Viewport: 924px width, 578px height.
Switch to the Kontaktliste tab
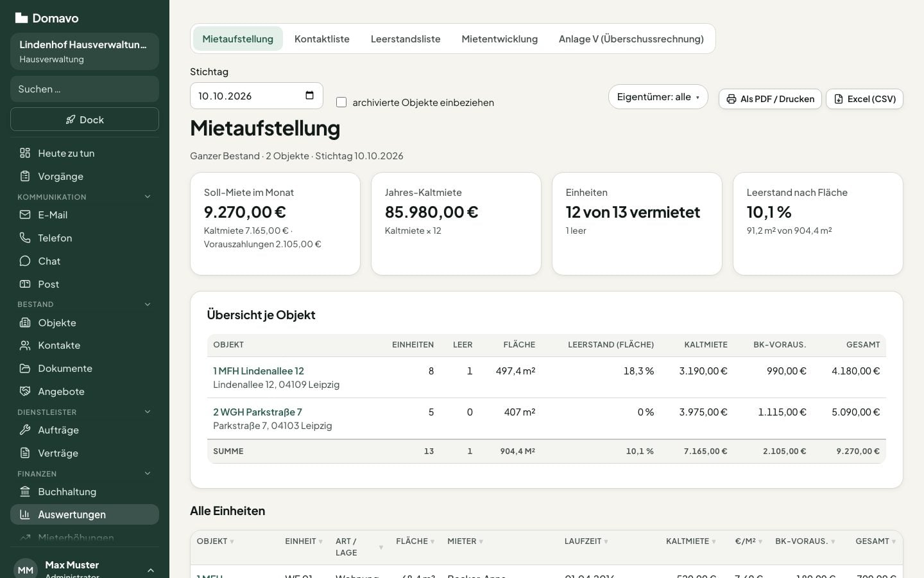322,39
